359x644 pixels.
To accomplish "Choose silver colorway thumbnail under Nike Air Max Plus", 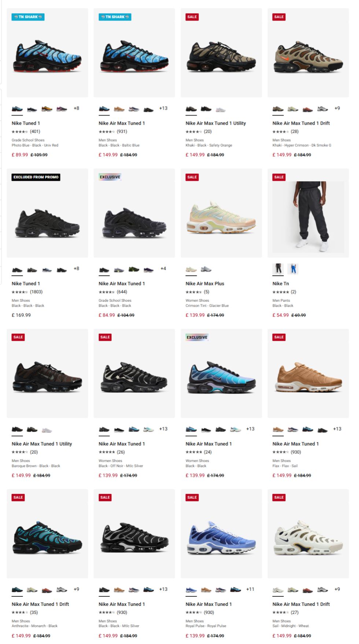I will pos(206,269).
